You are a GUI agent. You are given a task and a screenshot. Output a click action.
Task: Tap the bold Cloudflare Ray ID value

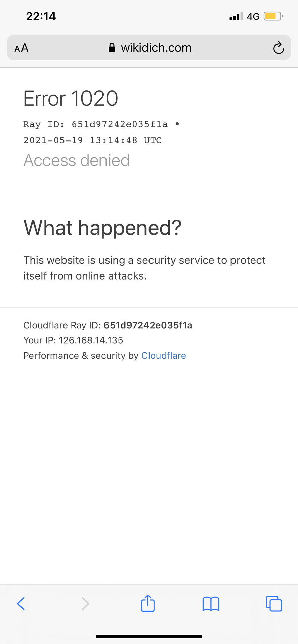pos(148,325)
